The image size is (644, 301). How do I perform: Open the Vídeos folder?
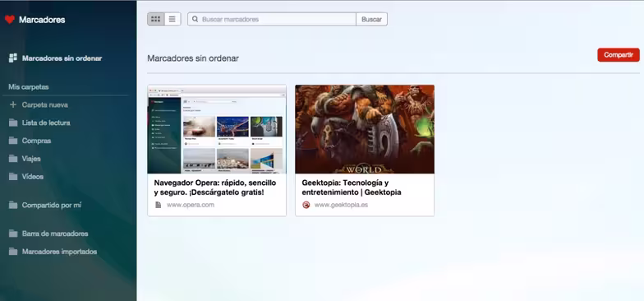33,176
